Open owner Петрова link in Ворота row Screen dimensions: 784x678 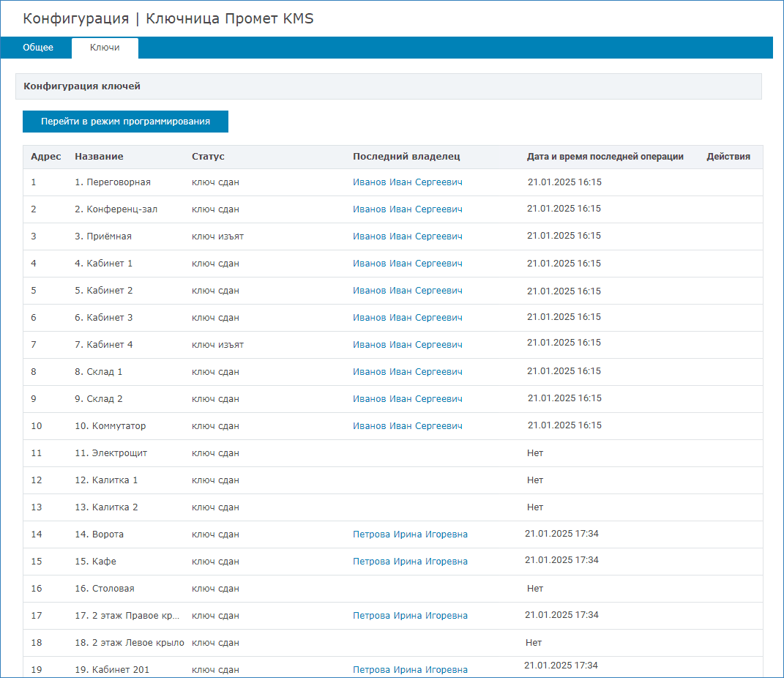410,534
